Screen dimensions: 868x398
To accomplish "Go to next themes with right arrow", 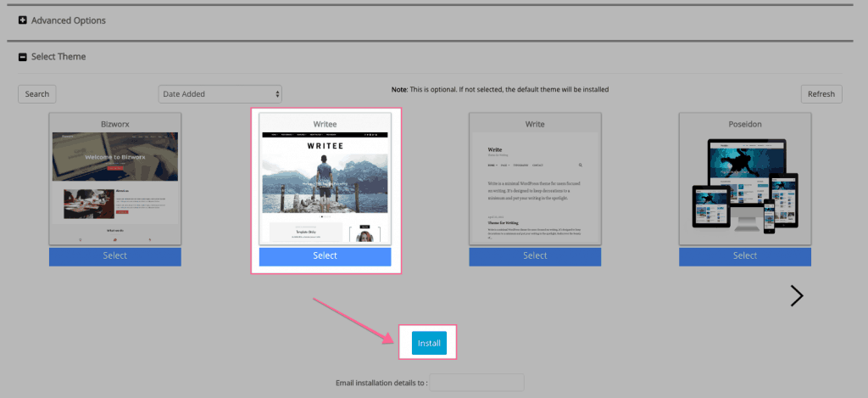I will (796, 295).
